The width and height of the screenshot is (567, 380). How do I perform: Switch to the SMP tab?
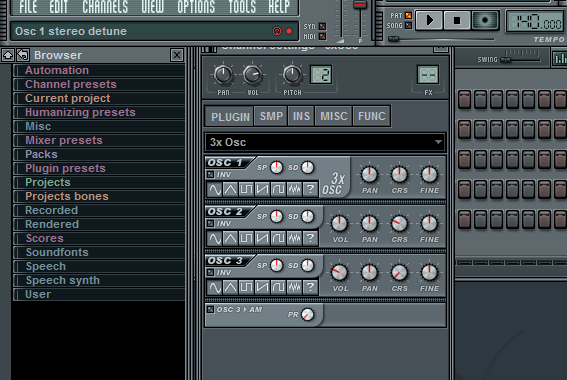click(271, 116)
